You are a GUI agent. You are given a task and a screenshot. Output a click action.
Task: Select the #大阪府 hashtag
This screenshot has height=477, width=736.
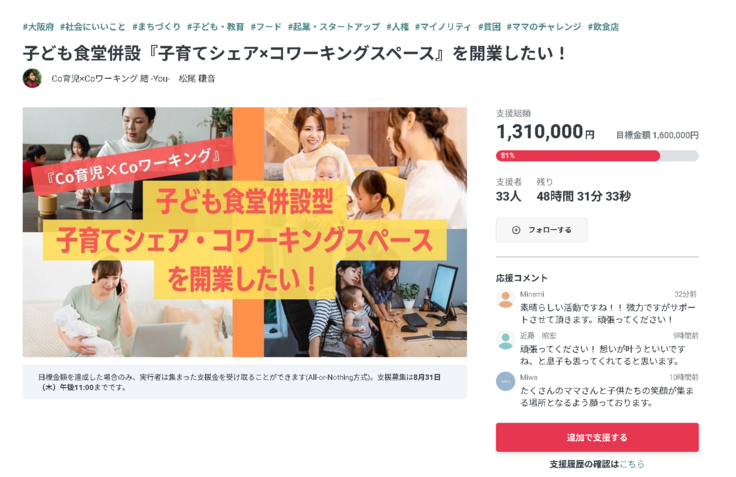[38, 27]
